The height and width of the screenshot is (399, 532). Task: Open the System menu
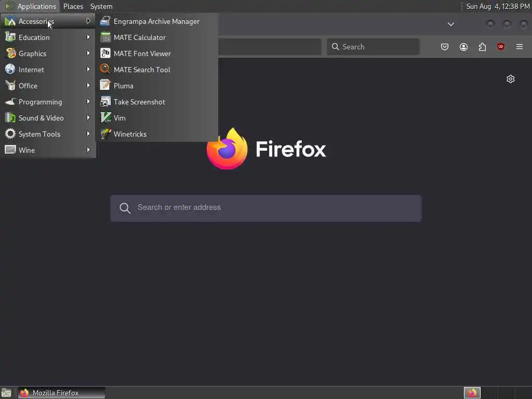[x=101, y=6]
